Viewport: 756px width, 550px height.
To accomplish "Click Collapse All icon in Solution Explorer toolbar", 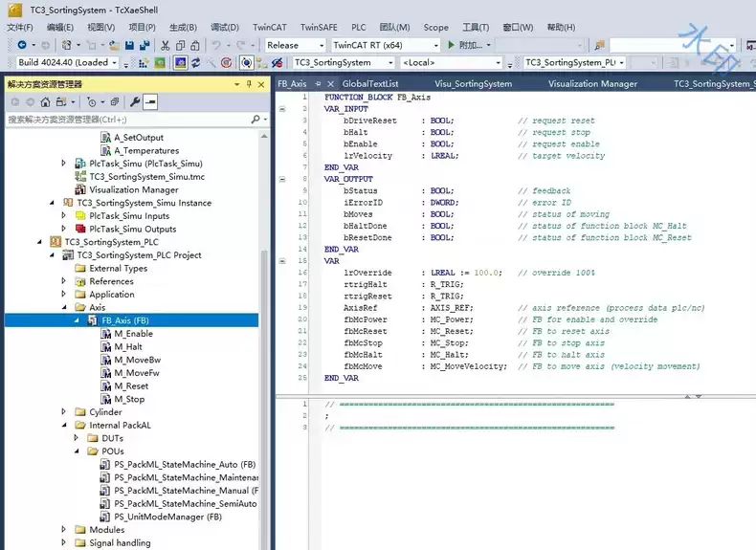I will (x=114, y=101).
